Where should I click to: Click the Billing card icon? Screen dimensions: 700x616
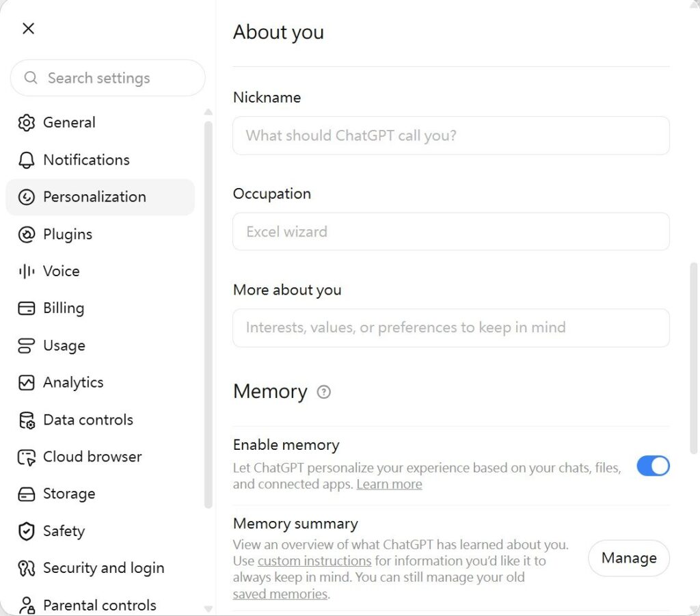click(x=27, y=308)
